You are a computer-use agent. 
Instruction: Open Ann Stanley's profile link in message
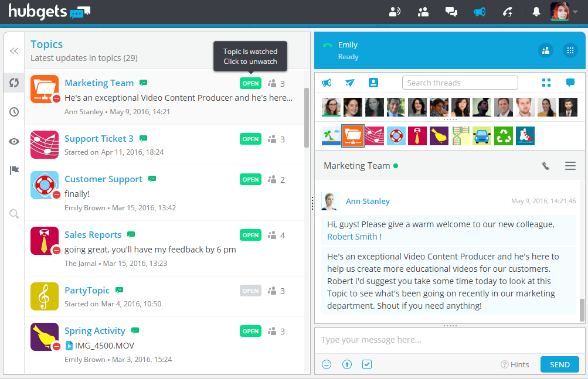point(368,202)
